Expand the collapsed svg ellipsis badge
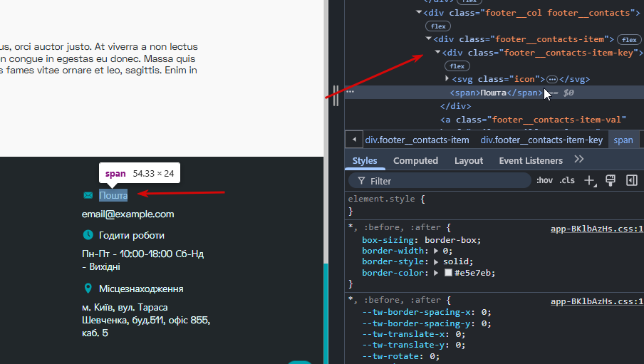This screenshot has height=364, width=644. click(x=552, y=79)
